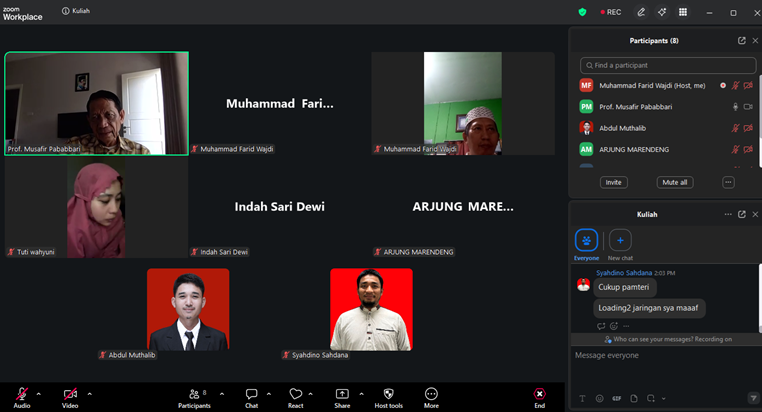Unmute microphone with the Audio button

22,398
